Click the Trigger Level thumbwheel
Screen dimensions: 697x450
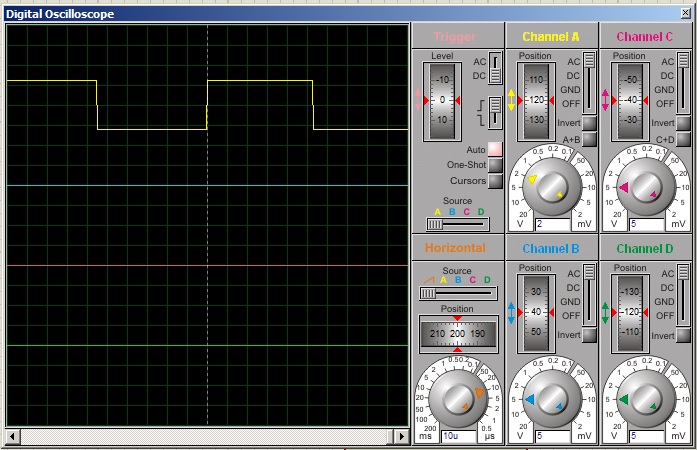[x=442, y=101]
